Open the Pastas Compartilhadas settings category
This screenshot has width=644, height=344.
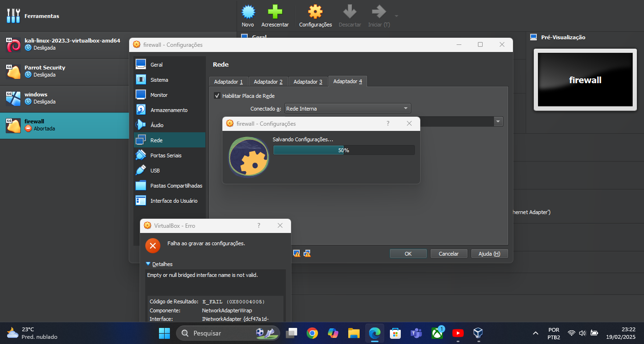[169, 186]
